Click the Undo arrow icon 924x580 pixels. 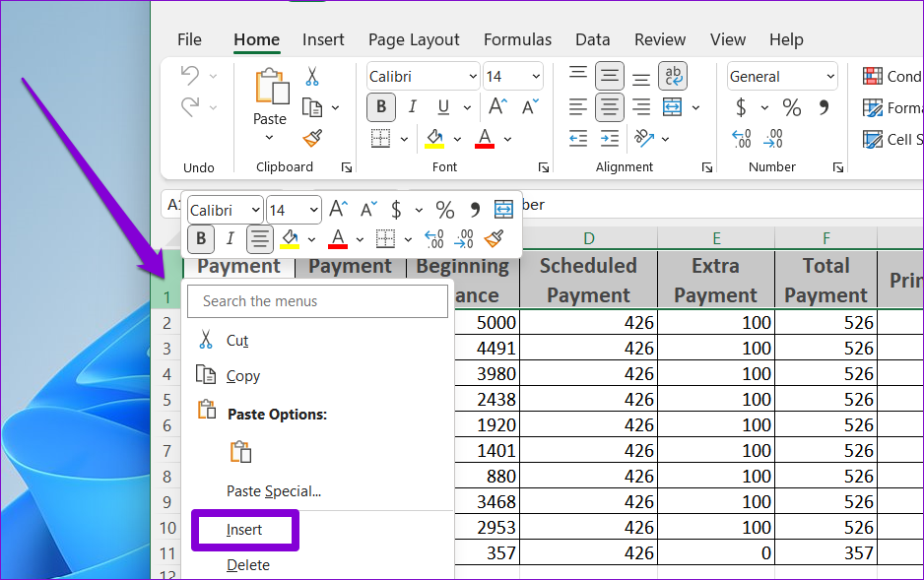190,77
